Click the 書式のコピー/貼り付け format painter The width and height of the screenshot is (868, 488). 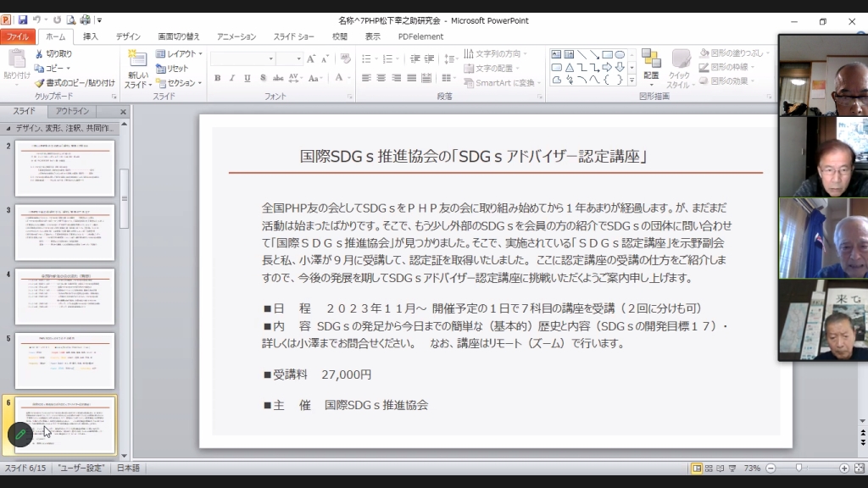tap(75, 83)
